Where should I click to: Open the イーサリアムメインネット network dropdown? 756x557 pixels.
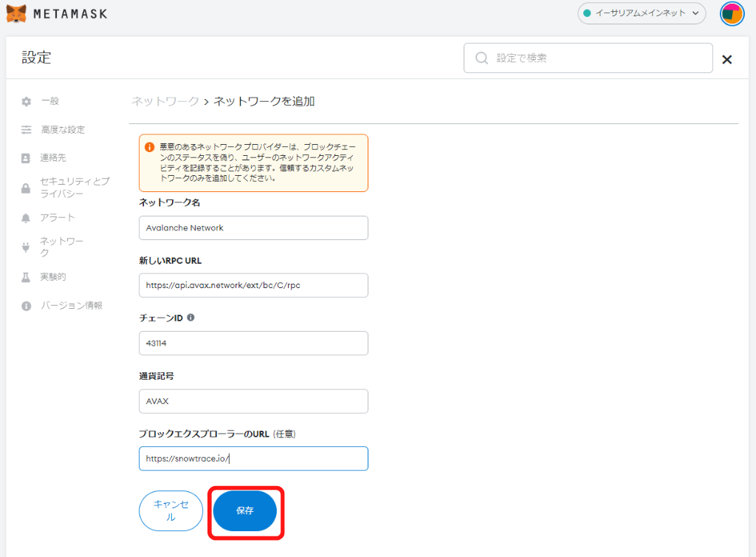642,13
